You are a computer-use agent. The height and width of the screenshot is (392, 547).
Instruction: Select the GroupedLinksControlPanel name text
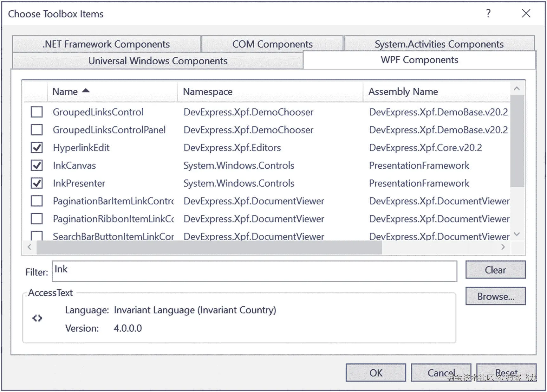[109, 130]
